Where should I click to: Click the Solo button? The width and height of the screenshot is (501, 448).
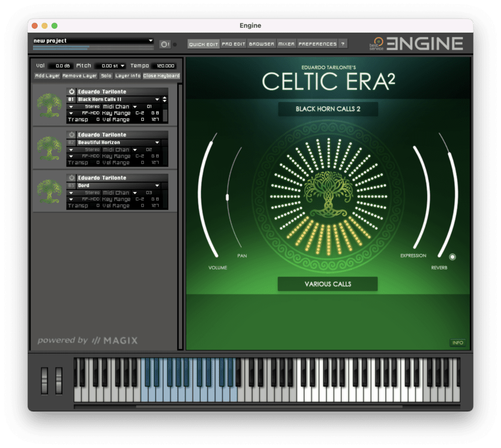(106, 76)
